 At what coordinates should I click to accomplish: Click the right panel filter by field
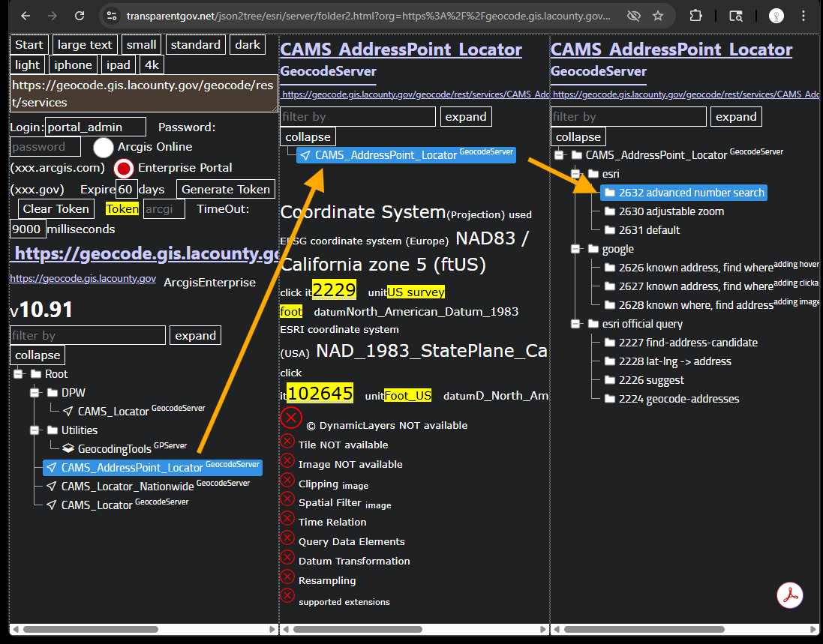click(628, 116)
